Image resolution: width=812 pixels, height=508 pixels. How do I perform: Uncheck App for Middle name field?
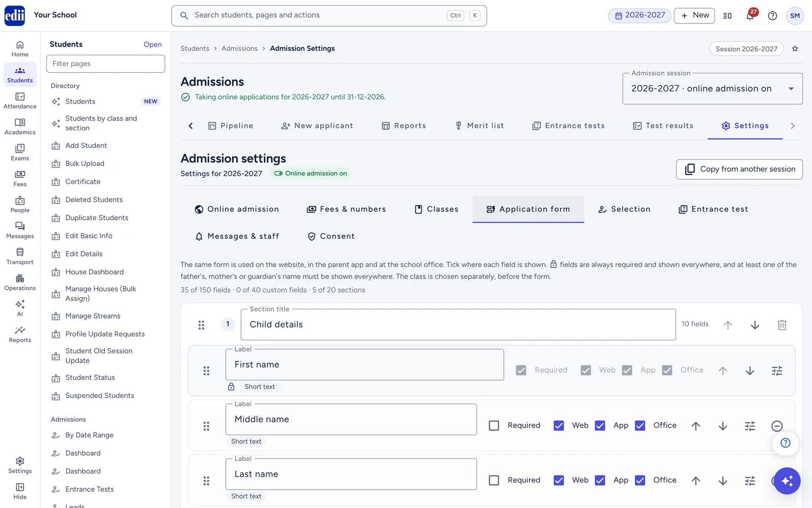tap(600, 426)
